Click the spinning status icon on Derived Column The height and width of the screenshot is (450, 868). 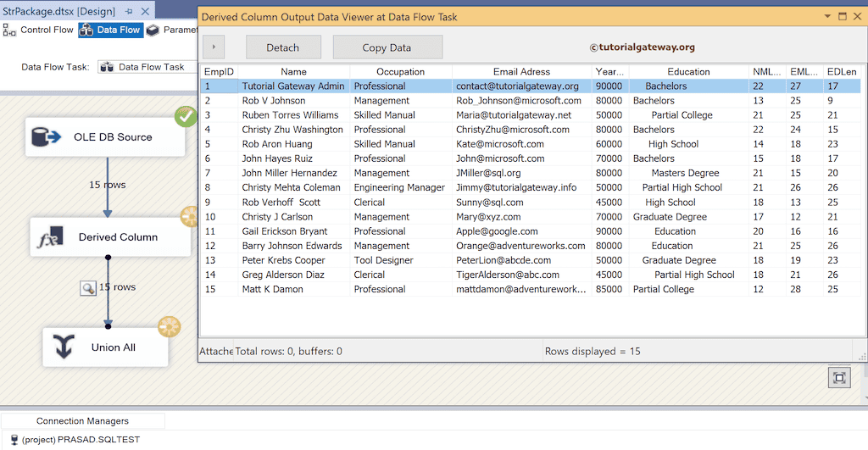tap(190, 216)
